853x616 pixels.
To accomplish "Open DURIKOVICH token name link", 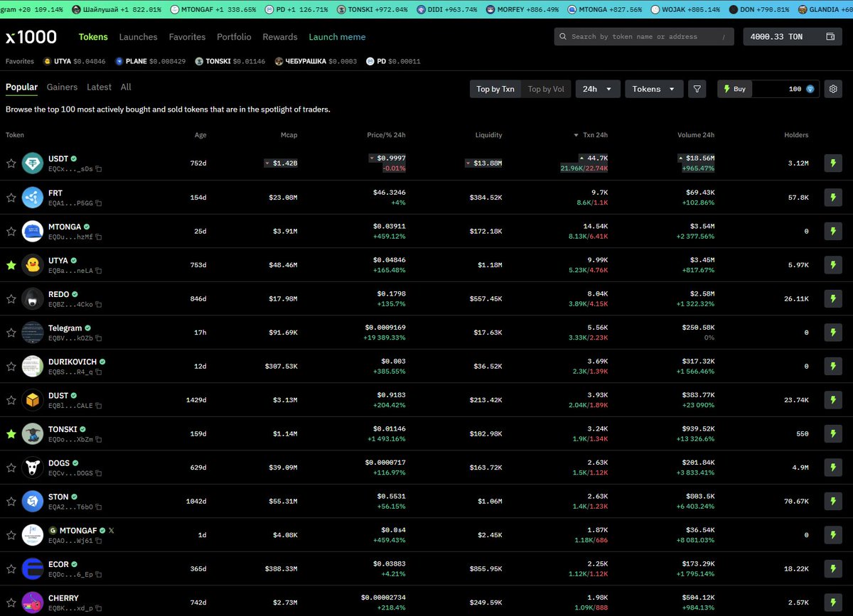I will [73, 362].
